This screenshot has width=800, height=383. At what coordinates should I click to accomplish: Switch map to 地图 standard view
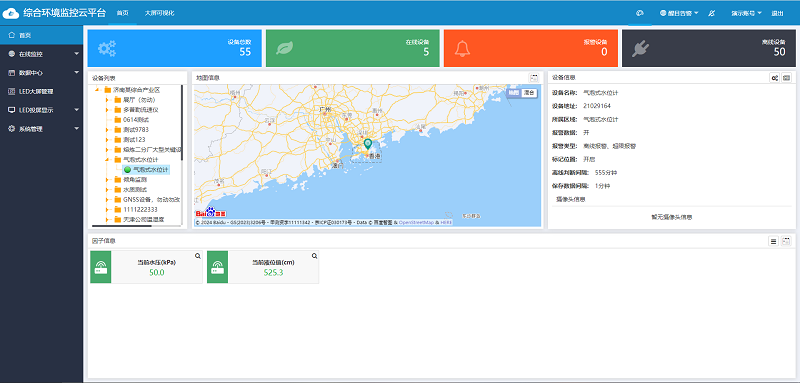514,93
